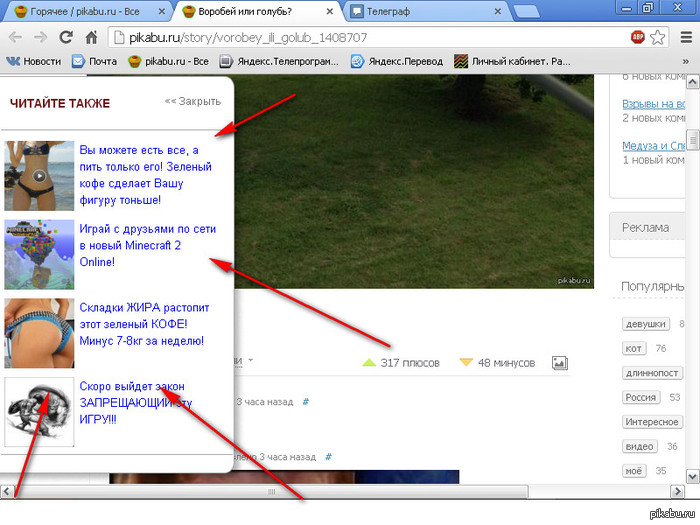Screen dimensions: 700x525
Task: Click the horizontal scrollbar's left arrow
Action: (8, 492)
